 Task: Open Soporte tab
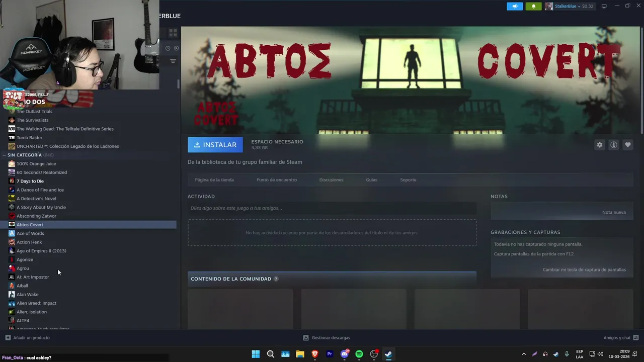coord(408,179)
